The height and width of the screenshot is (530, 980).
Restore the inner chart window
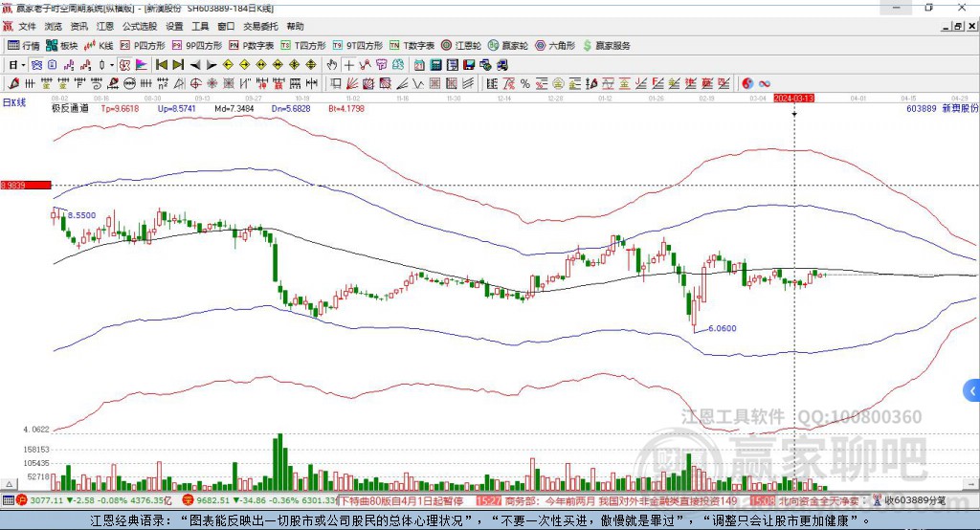pyautogui.click(x=959, y=26)
